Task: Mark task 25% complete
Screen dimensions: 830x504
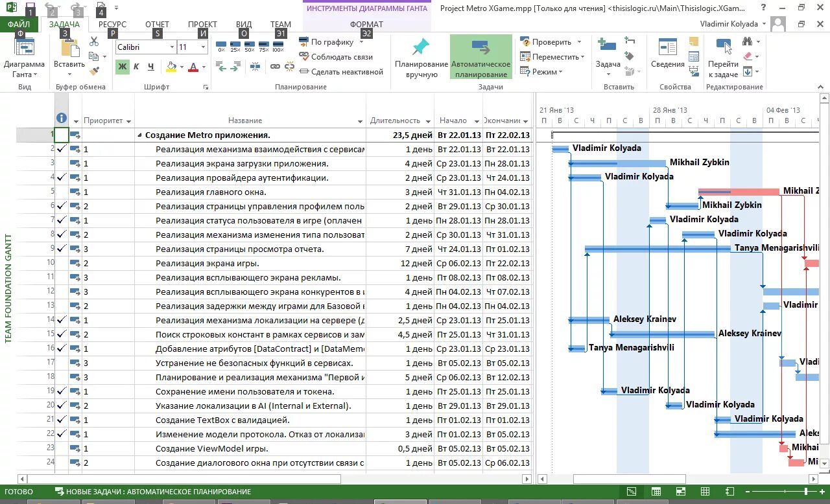Action: point(235,46)
